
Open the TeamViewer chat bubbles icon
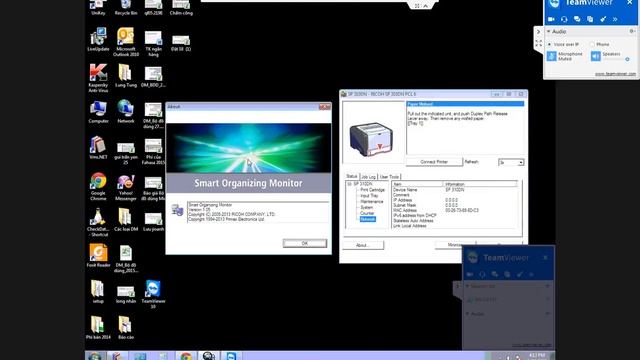577,19
